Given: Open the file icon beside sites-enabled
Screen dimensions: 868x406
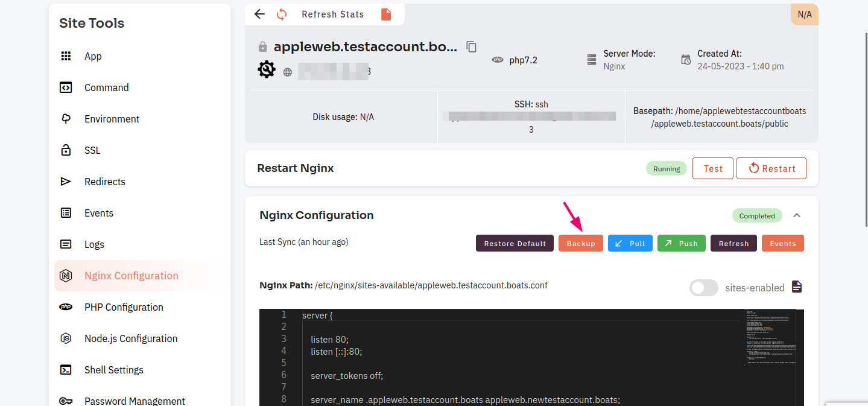Looking at the screenshot, I should tap(797, 287).
